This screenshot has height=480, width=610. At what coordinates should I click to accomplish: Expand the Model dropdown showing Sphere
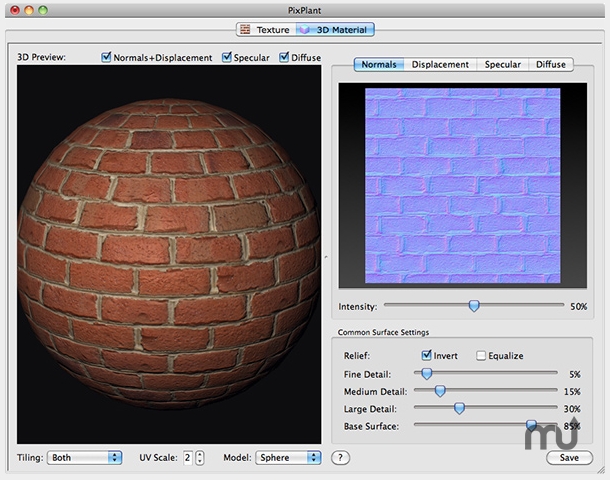coord(288,458)
